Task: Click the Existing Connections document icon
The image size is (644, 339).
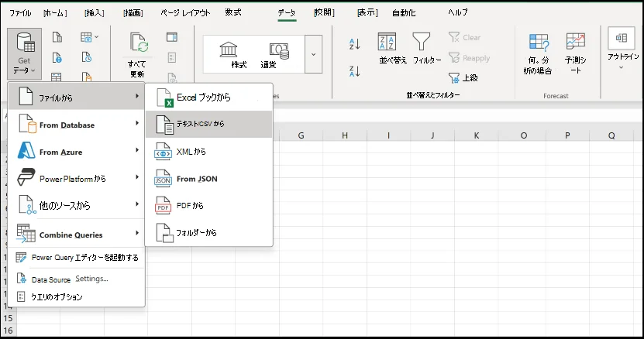Action: point(86,77)
